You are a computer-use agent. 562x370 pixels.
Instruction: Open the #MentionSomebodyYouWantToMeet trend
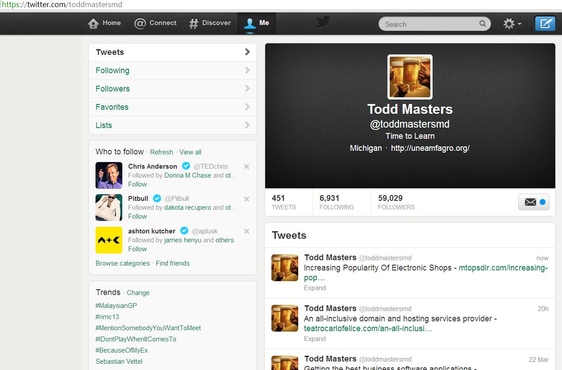pos(148,328)
